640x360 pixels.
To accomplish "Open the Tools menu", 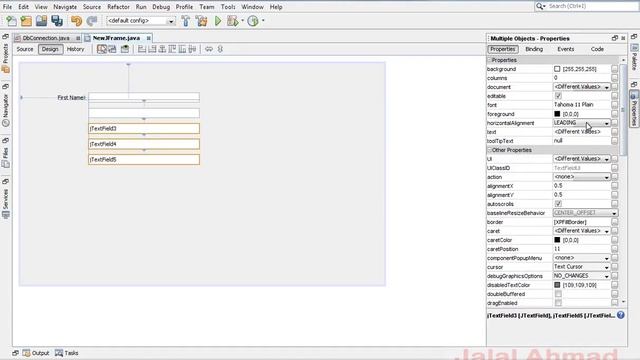I will 228,7.
